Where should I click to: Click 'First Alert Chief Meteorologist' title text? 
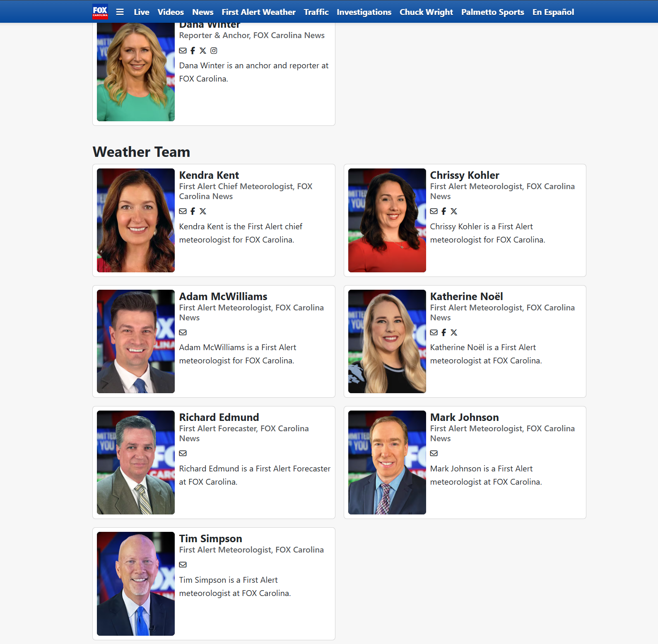[236, 186]
